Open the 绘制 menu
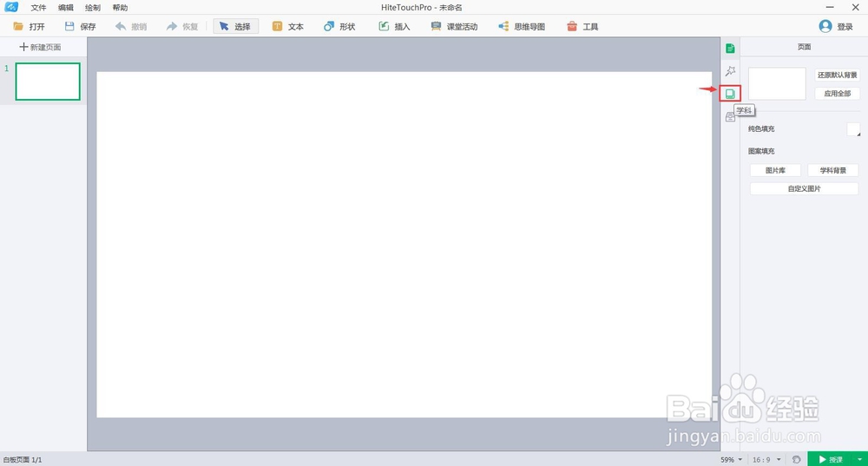868x466 pixels. click(x=93, y=8)
